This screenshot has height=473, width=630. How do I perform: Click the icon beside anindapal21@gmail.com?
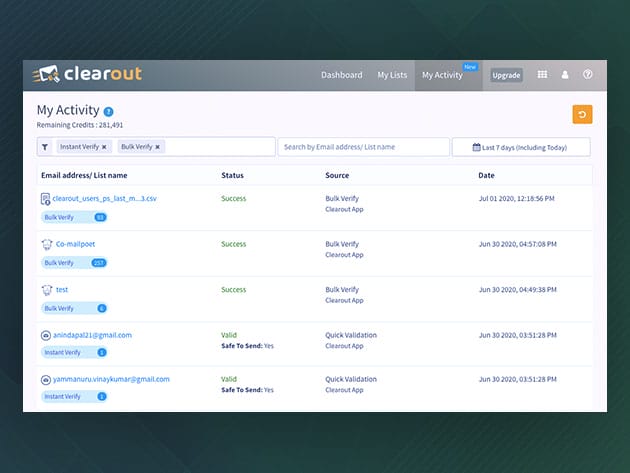tap(46, 335)
